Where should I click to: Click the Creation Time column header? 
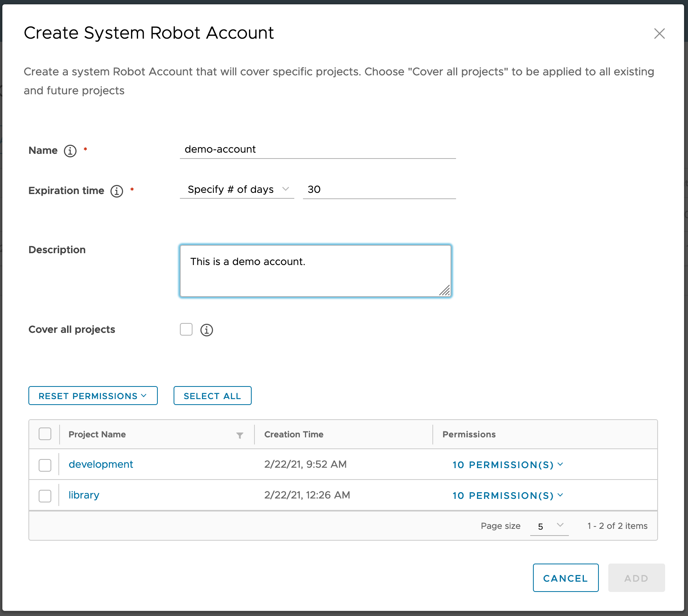[x=294, y=434]
